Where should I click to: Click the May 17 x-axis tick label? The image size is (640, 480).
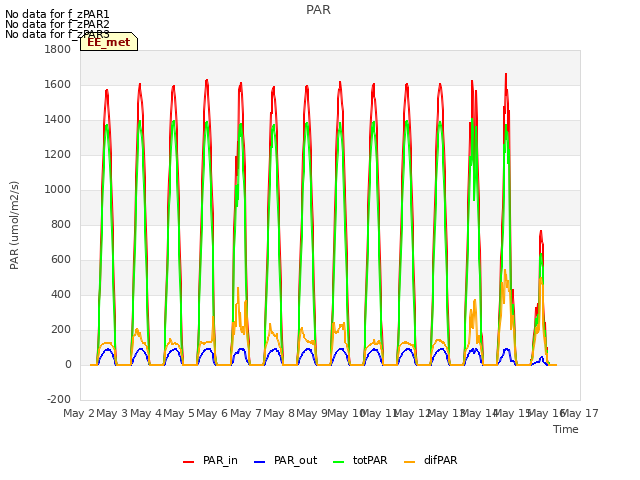coord(580,413)
